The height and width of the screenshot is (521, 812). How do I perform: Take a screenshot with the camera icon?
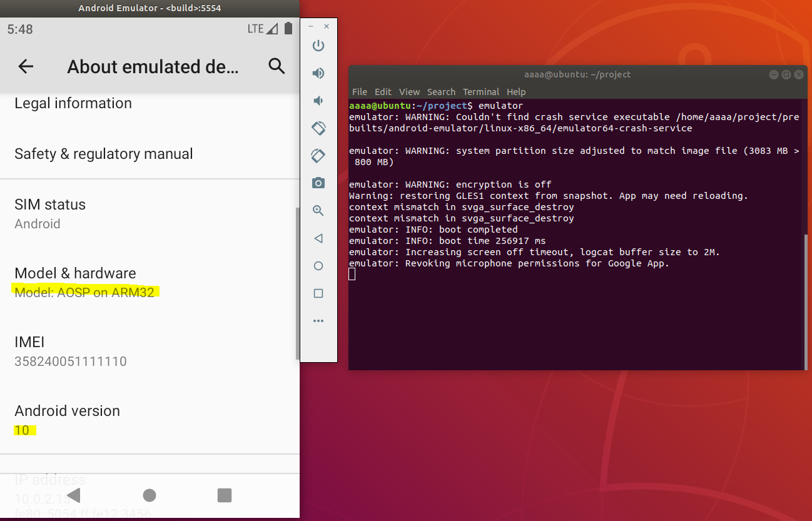[x=318, y=183]
